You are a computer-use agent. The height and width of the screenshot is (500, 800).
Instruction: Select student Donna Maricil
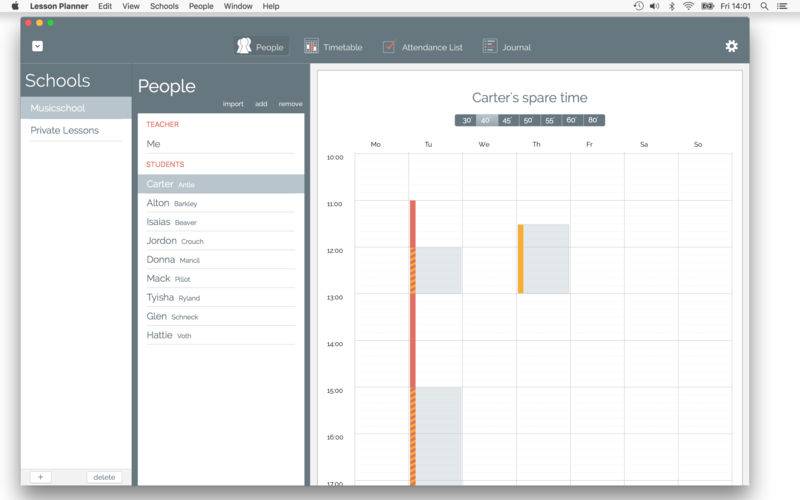(x=173, y=260)
